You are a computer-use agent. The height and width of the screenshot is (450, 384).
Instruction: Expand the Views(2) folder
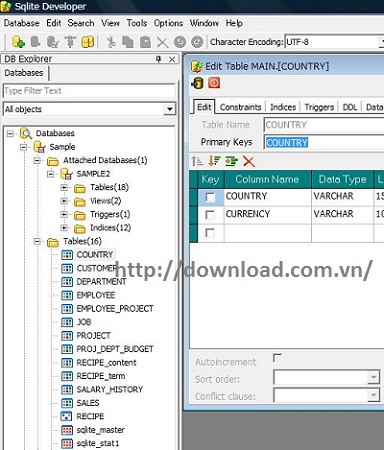pos(64,201)
